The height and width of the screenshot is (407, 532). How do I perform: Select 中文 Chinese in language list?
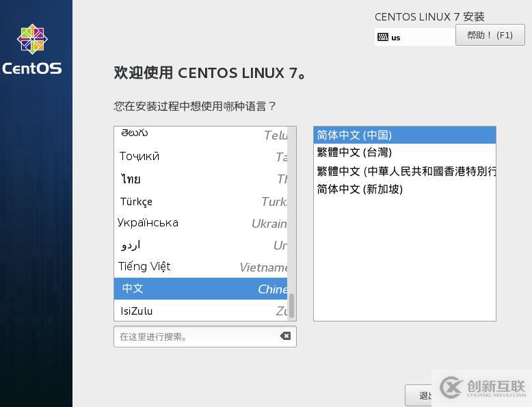(x=200, y=289)
